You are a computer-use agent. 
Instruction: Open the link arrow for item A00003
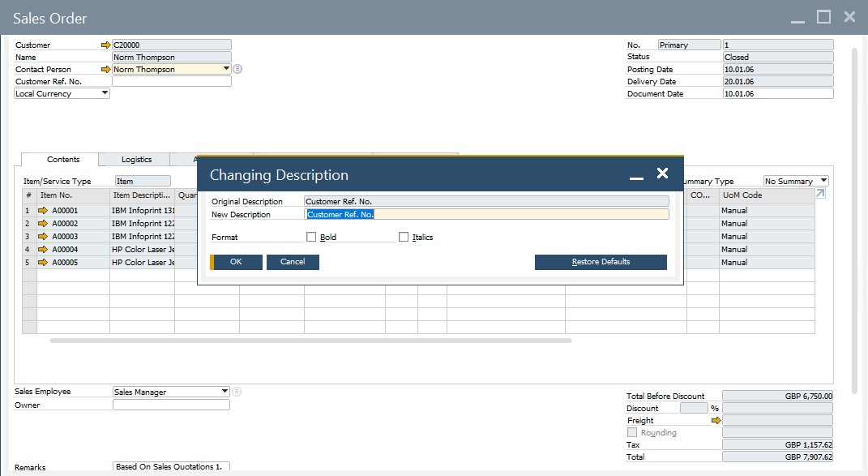43,237
